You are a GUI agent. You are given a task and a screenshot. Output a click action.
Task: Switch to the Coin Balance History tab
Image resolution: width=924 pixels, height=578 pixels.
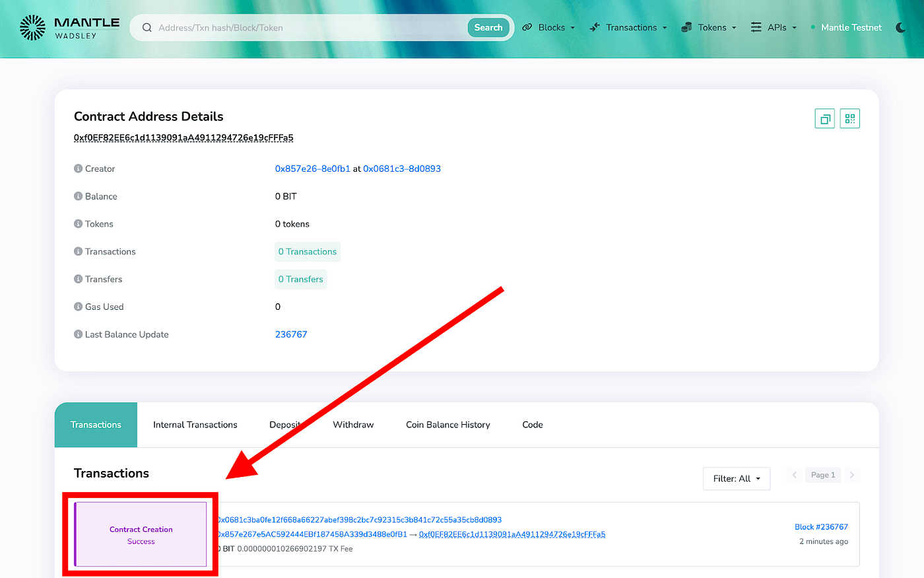448,425
